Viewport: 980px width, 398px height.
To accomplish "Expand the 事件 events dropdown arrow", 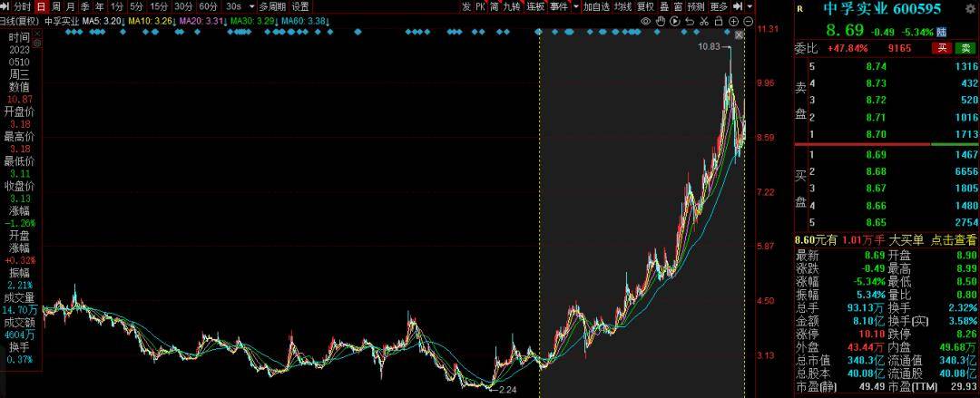I will coord(574,6).
